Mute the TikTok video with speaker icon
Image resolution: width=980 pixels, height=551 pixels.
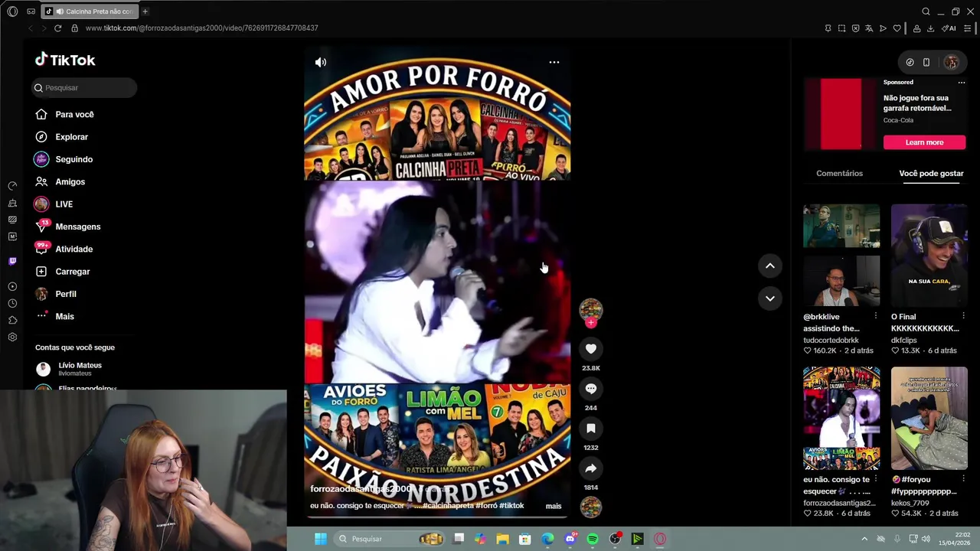point(321,63)
